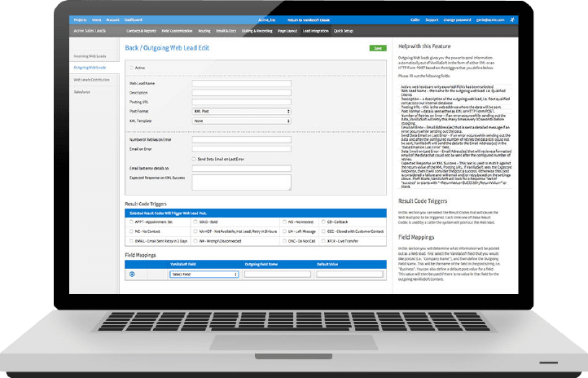The height and width of the screenshot is (378, 588).
Task: Open the Users menu
Action: pos(96,20)
